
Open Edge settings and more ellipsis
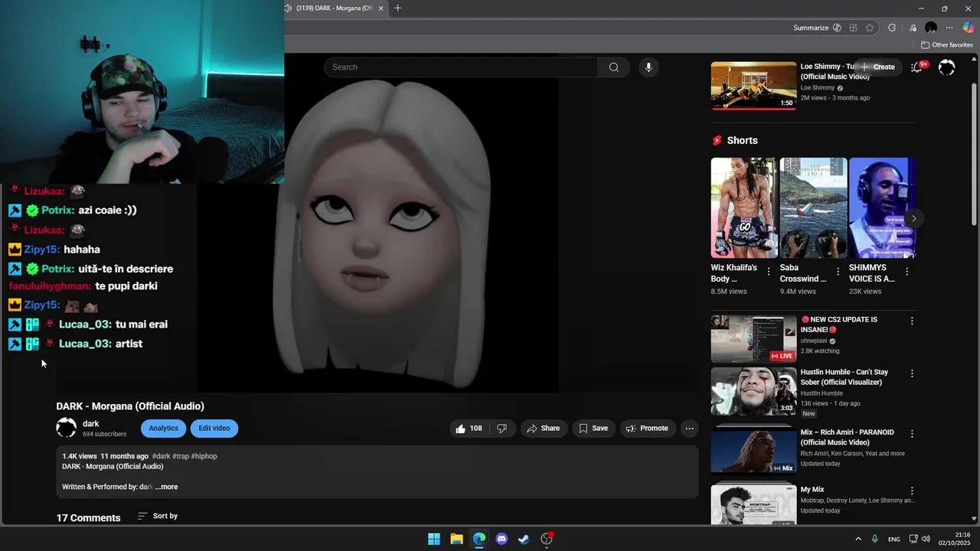[x=949, y=28]
